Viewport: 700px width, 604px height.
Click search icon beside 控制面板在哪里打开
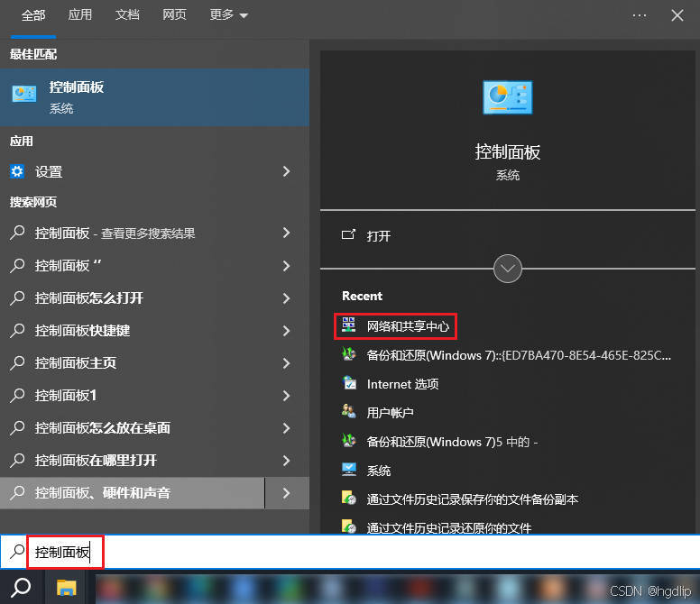[17, 461]
